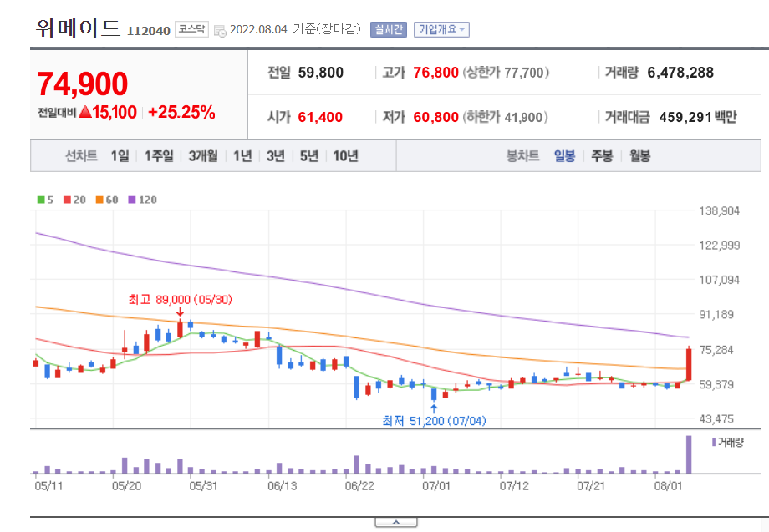Click the purple 120-day moving average legend swatch
769x532 pixels.
click(132, 200)
